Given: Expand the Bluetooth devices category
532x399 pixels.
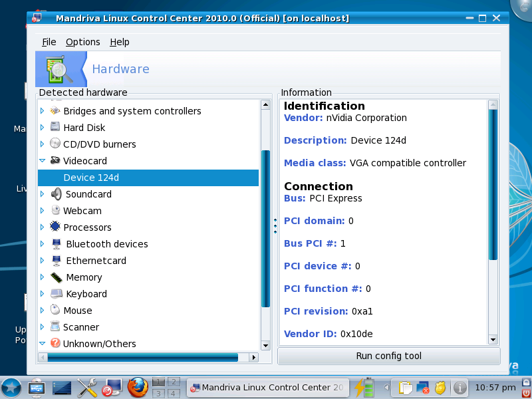Looking at the screenshot, I should click(x=42, y=243).
